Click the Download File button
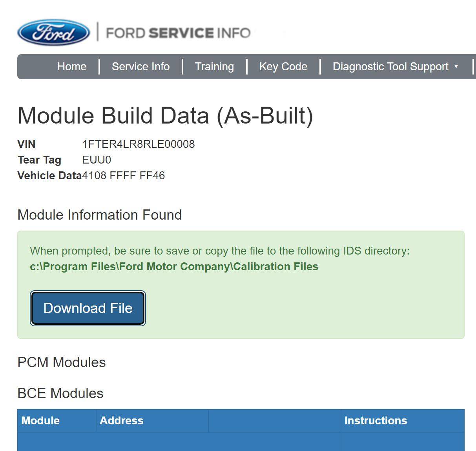 88,308
